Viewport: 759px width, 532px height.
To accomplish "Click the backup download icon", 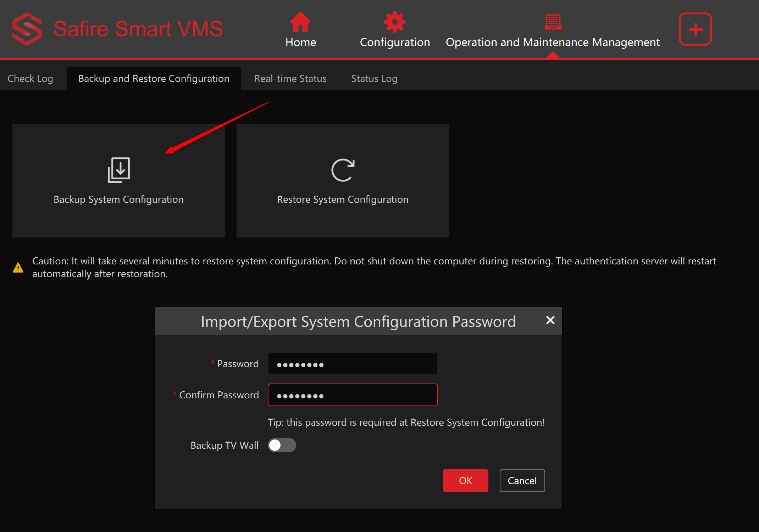I will coord(118,169).
